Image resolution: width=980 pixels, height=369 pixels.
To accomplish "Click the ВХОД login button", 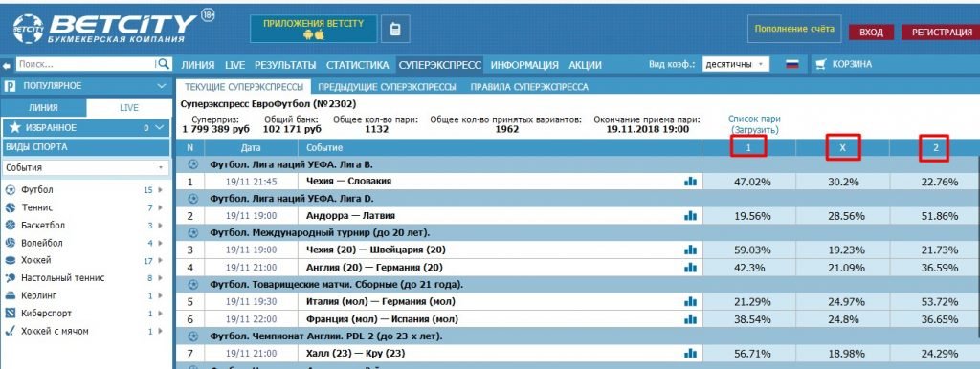I will [x=871, y=33].
